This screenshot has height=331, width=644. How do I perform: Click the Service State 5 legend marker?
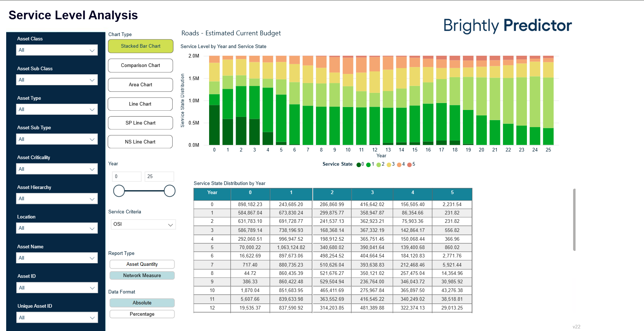[x=409, y=165]
